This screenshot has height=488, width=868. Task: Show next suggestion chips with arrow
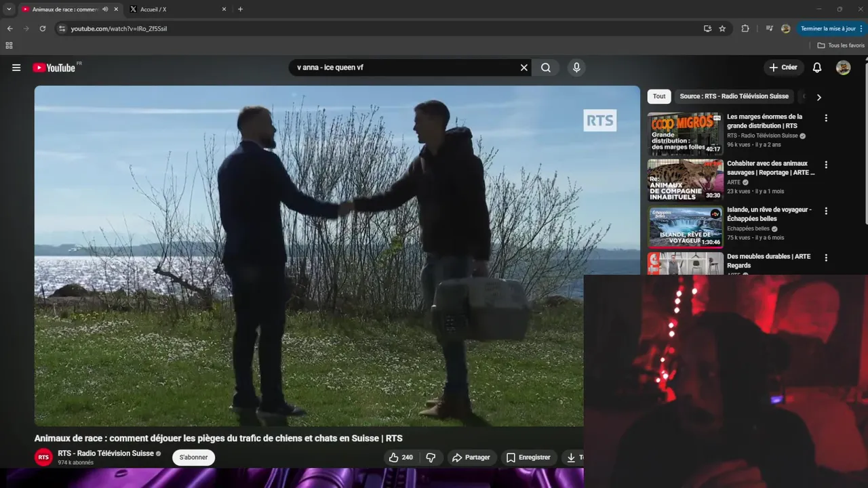pos(818,97)
